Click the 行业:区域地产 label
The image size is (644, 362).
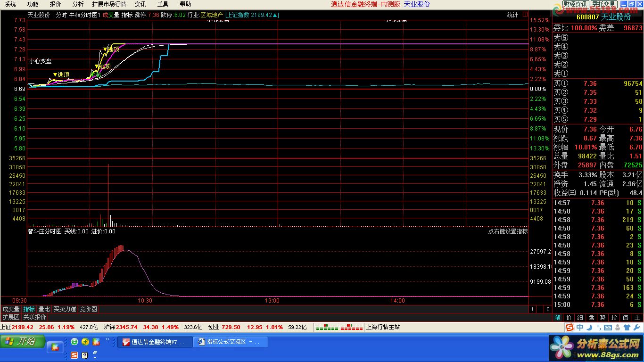pos(206,15)
